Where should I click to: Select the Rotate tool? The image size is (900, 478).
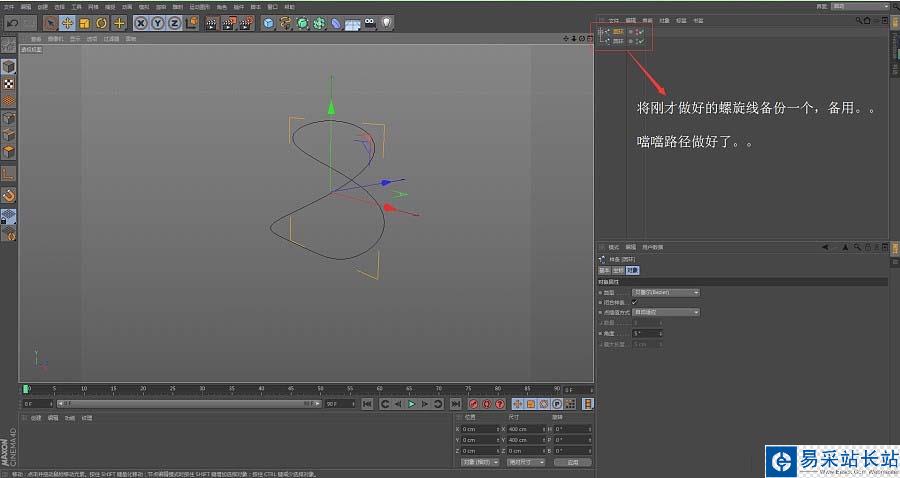click(102, 23)
